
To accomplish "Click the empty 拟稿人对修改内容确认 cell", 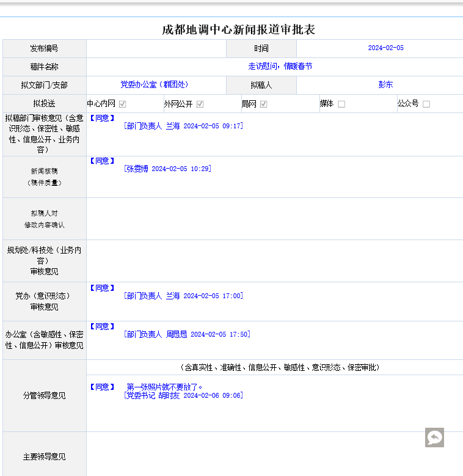I will point(274,219).
